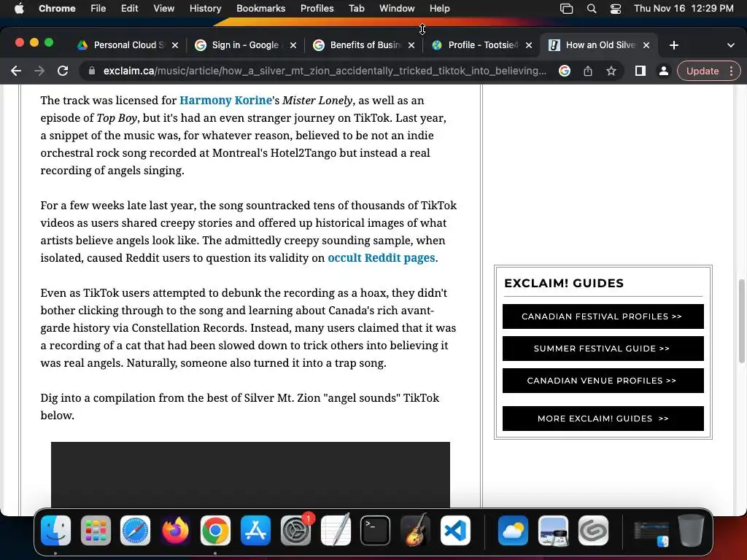Reload the exclaim.ca page
The width and height of the screenshot is (747, 560).
click(x=63, y=71)
